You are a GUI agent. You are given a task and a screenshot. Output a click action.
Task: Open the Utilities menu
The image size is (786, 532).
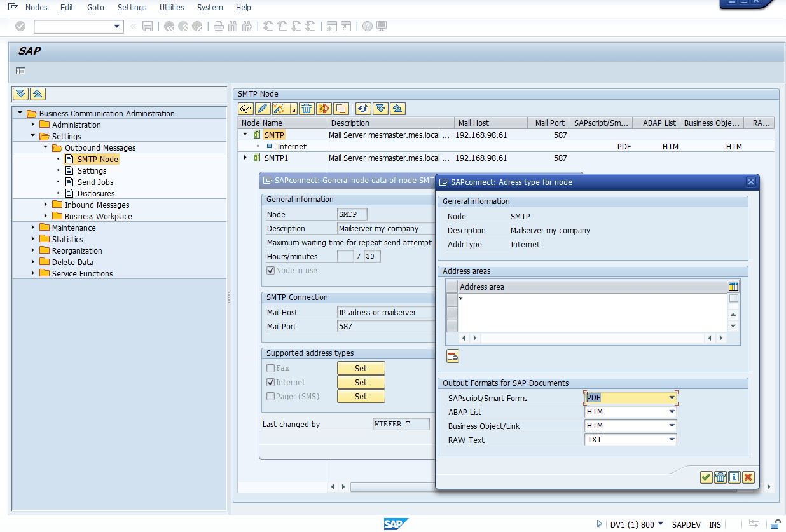coord(172,8)
